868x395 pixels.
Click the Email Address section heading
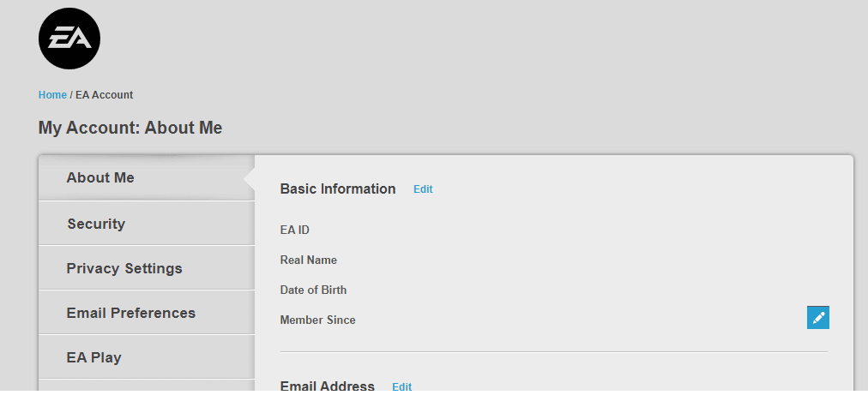(327, 386)
